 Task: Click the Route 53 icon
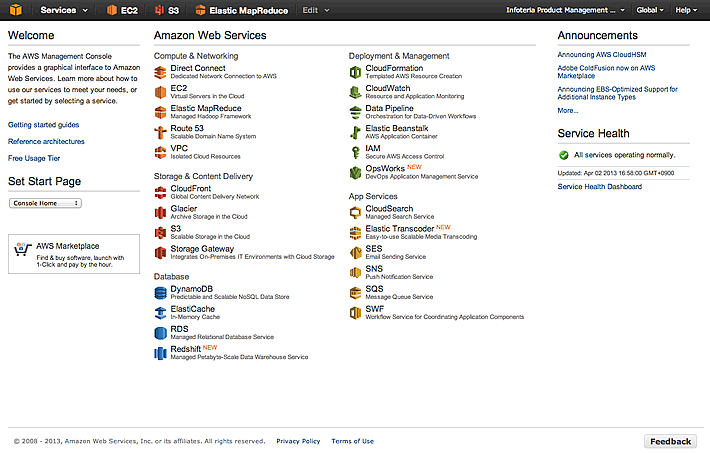160,132
